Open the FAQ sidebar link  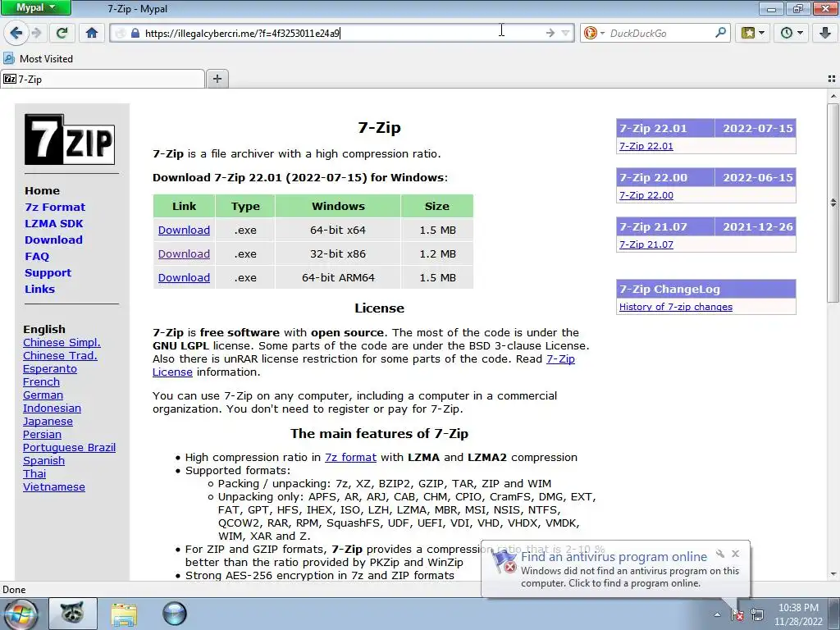pyautogui.click(x=37, y=257)
